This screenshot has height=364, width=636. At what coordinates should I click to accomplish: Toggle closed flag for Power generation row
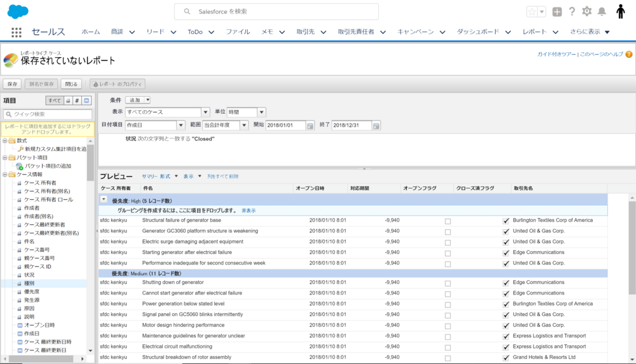(506, 304)
